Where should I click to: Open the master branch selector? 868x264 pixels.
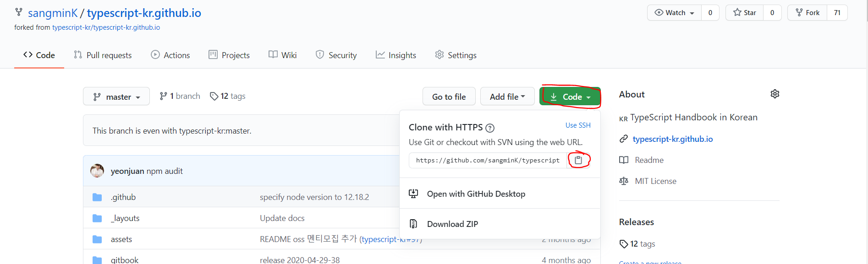(x=116, y=97)
